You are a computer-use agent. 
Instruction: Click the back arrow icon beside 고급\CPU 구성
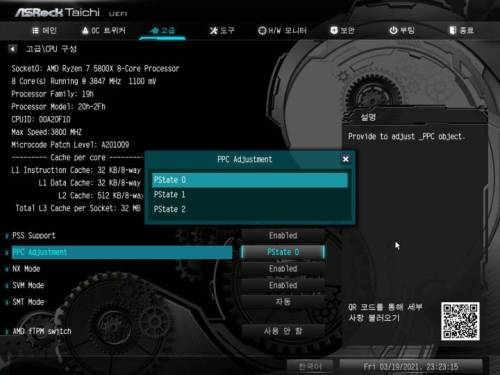pos(12,49)
